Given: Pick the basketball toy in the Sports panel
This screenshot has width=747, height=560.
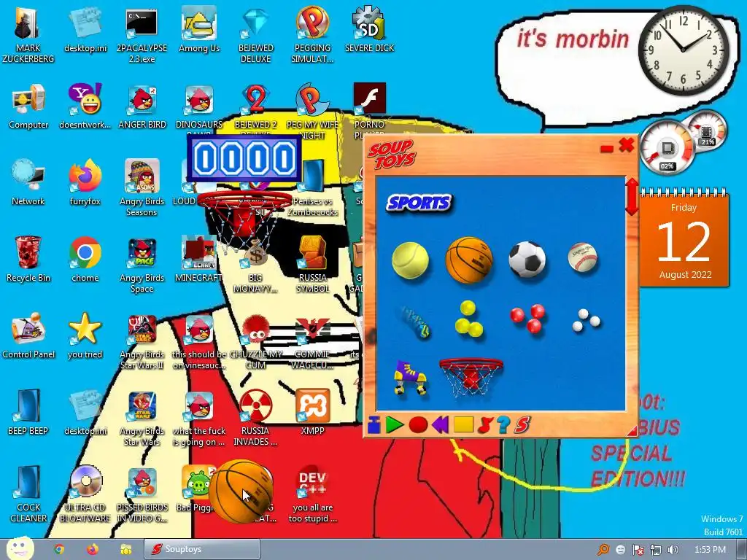Looking at the screenshot, I should pyautogui.click(x=469, y=260).
